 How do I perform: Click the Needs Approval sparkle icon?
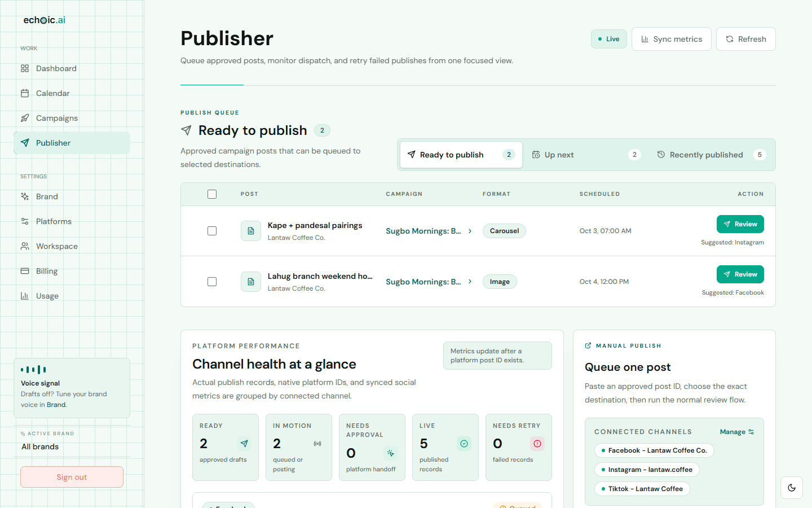pyautogui.click(x=391, y=453)
